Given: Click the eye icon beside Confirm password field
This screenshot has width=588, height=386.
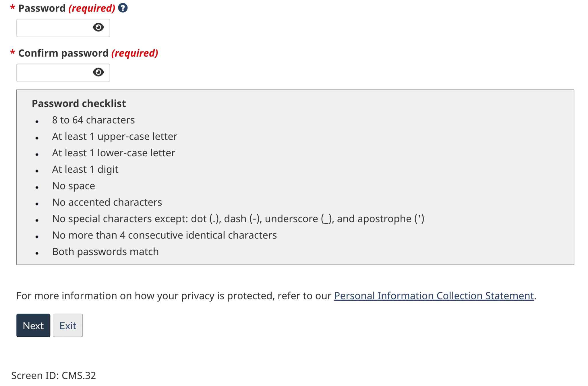Looking at the screenshot, I should click(98, 72).
